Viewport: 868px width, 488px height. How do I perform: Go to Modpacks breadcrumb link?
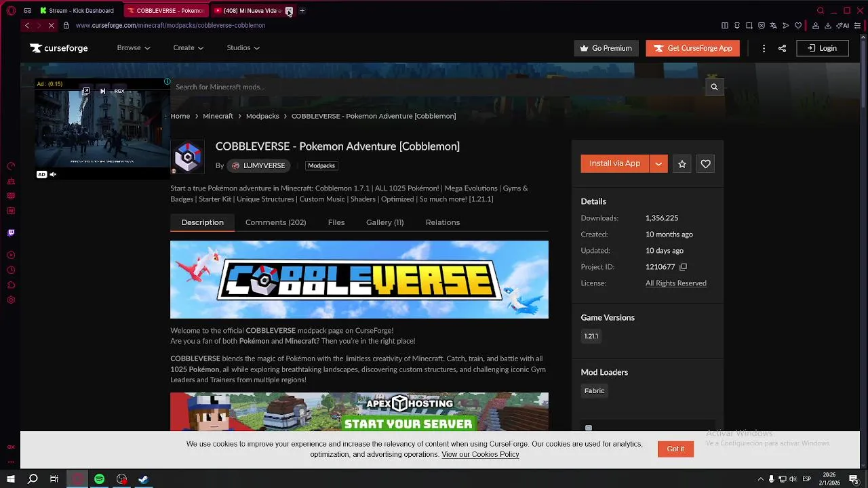262,116
